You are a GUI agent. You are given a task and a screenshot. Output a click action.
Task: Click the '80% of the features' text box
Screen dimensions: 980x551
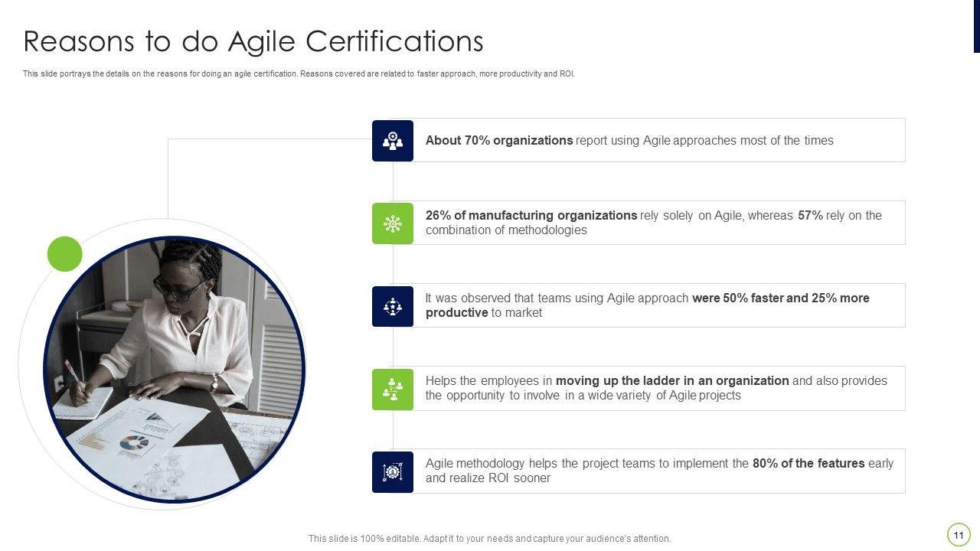(x=659, y=471)
